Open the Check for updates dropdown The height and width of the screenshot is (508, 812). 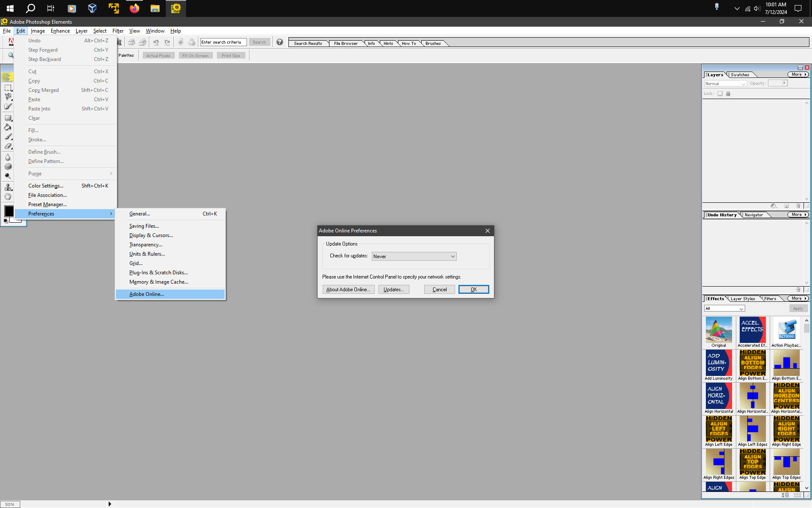(414, 256)
